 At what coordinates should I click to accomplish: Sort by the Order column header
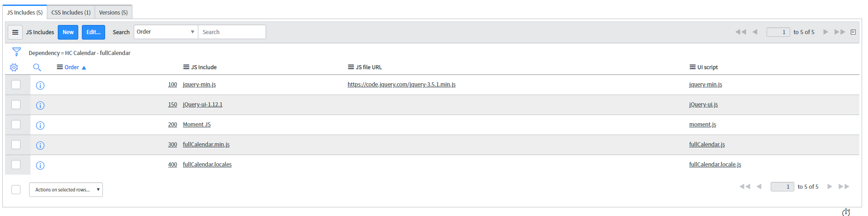click(x=72, y=67)
